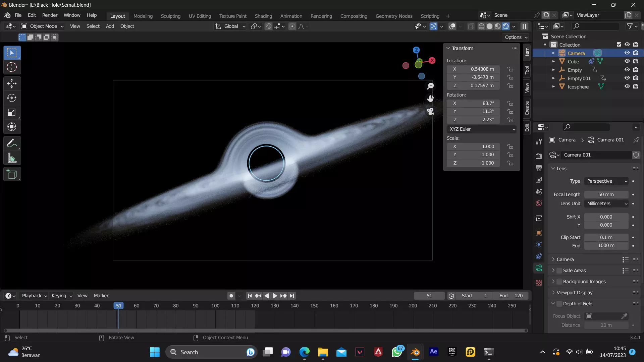Select the Annotate tool
This screenshot has width=644, height=362.
pyautogui.click(x=12, y=143)
